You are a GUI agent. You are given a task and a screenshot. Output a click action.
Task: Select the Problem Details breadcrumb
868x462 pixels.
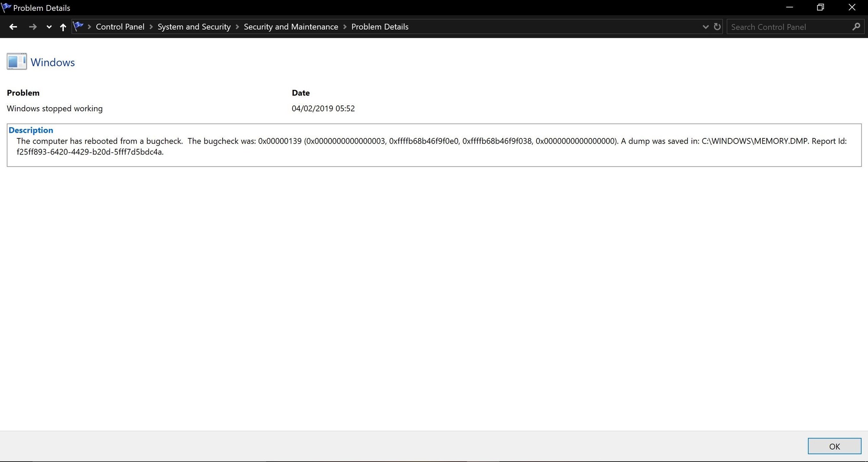pyautogui.click(x=380, y=27)
